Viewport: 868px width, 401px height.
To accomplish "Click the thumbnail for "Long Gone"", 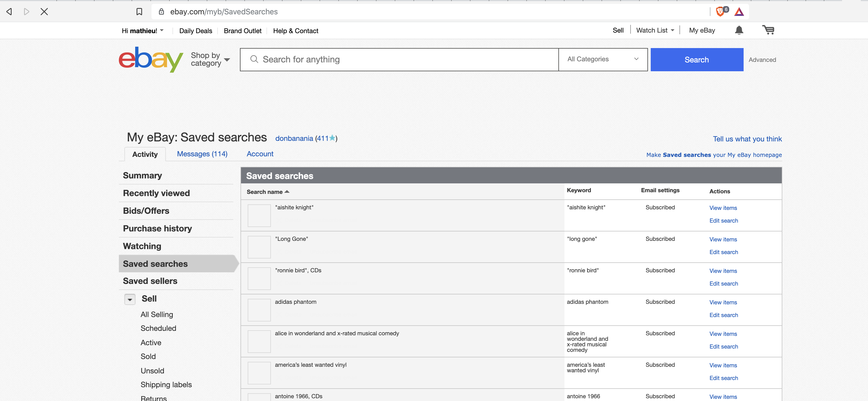I will pyautogui.click(x=259, y=247).
